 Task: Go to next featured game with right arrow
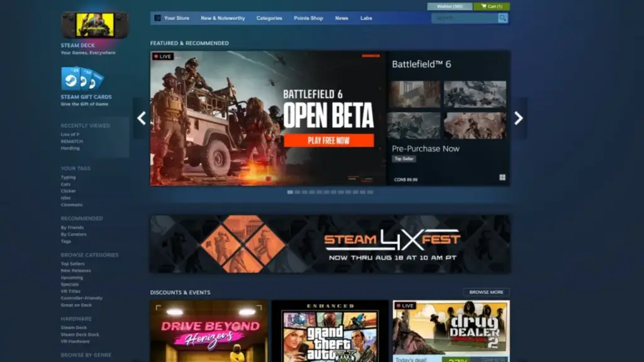coord(518,118)
